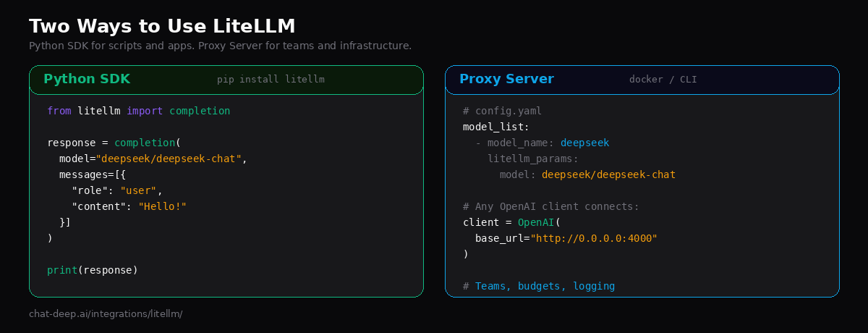Click the 'Two Ways to Use LiteLLM' heading

[x=162, y=26]
